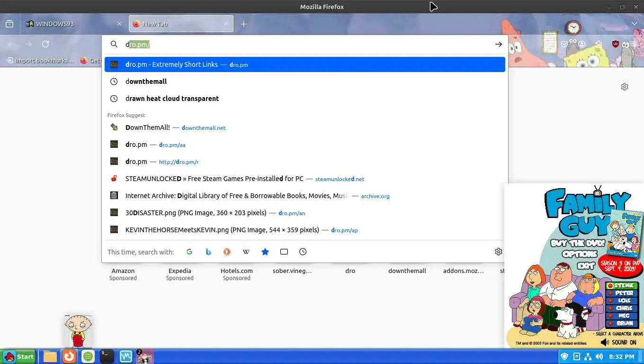Click Family Guy taskbar item with badge
Viewport: 644px width, 364px height.
[x=144, y=356]
